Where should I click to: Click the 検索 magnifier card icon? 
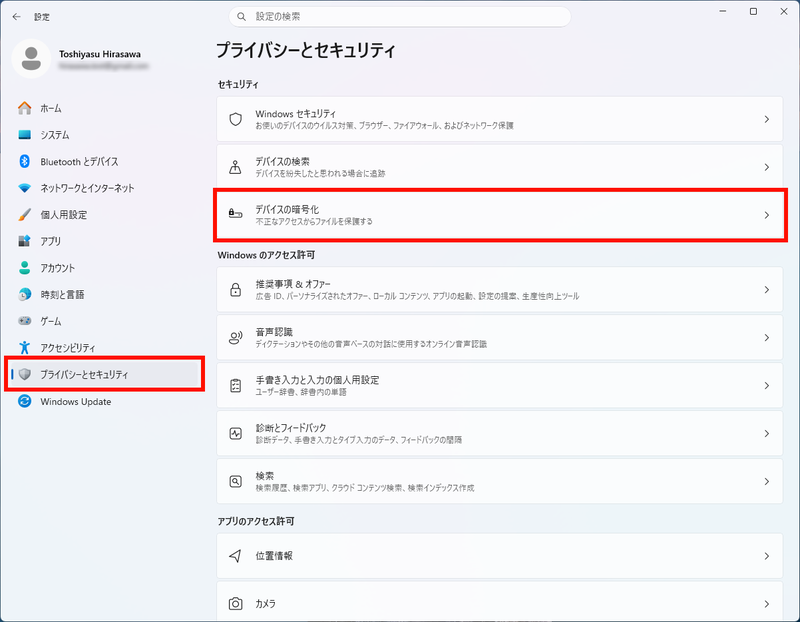pos(235,481)
